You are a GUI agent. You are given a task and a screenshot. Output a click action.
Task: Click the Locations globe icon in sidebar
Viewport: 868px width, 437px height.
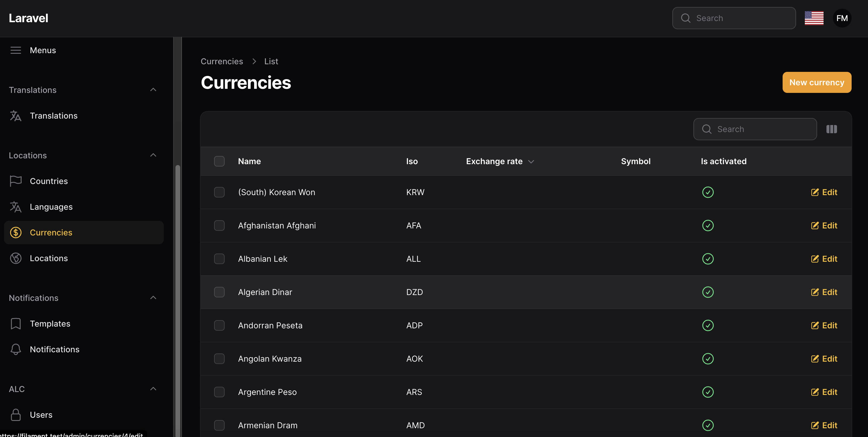tap(15, 258)
